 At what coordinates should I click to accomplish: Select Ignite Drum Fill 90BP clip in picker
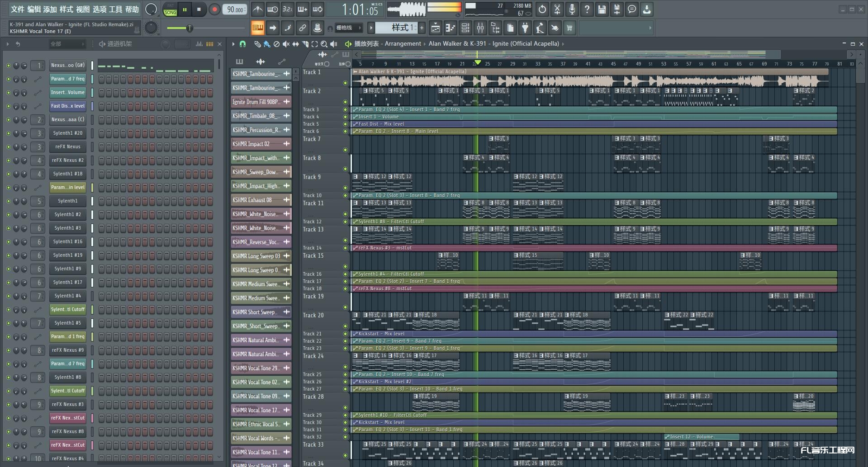pyautogui.click(x=261, y=102)
